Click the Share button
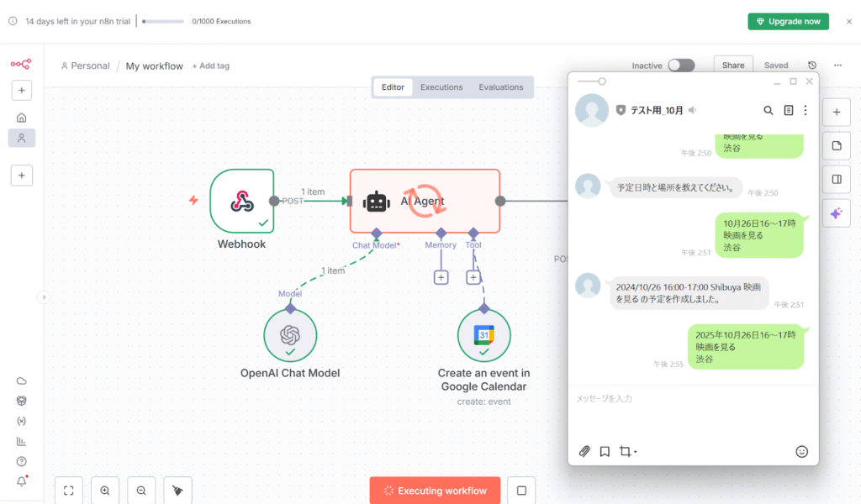This screenshot has width=861, height=504. coord(732,66)
